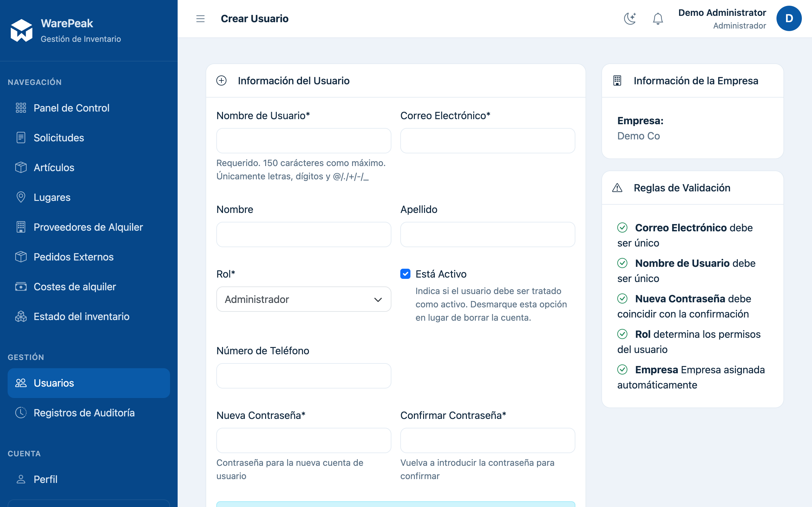Click the Registros de Auditoría clock icon

(21, 413)
